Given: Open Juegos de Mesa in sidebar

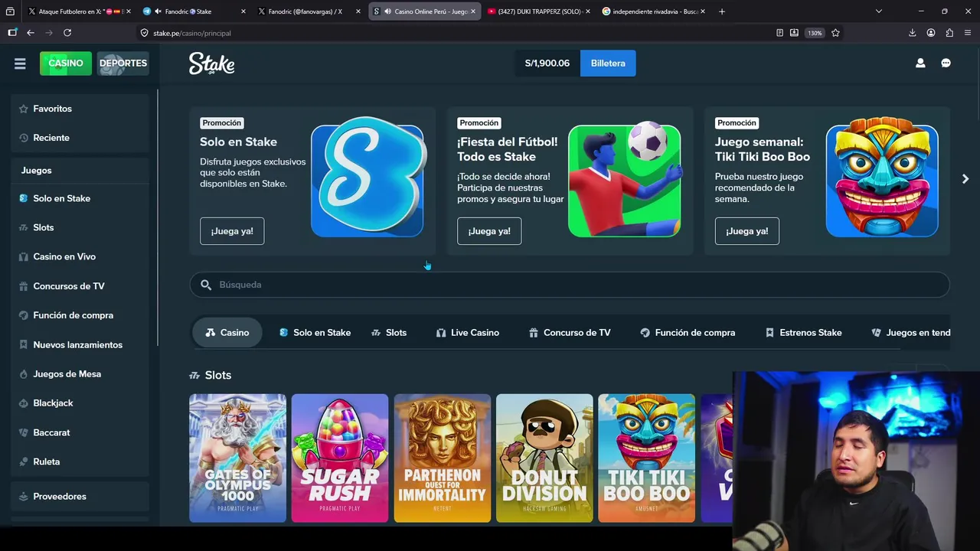Looking at the screenshot, I should (x=80, y=374).
